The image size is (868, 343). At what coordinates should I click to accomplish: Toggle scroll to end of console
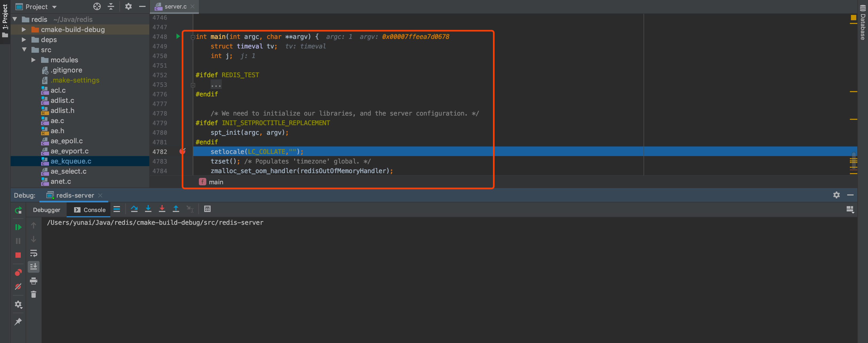coord(33,267)
